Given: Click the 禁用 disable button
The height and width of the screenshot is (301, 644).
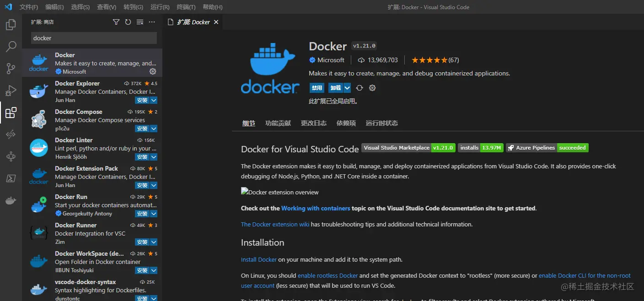Looking at the screenshot, I should tap(317, 88).
